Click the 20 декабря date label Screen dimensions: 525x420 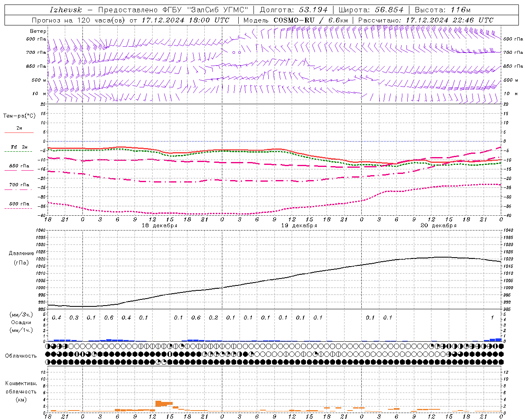point(438,226)
